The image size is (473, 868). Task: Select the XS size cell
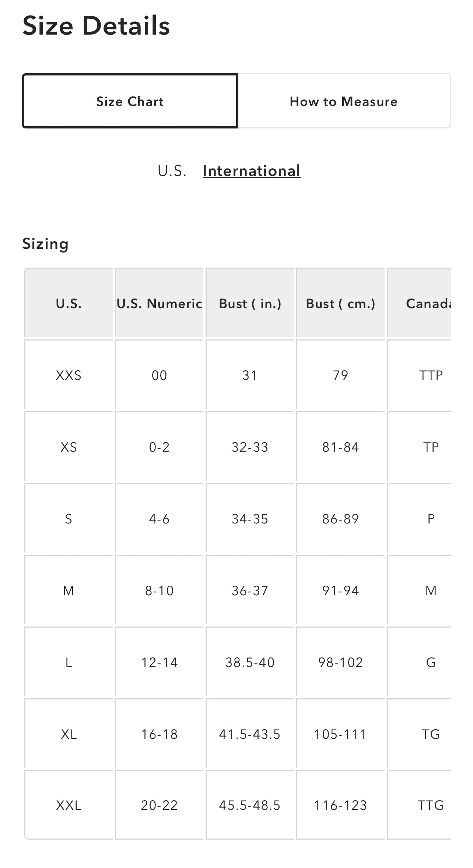[69, 447]
